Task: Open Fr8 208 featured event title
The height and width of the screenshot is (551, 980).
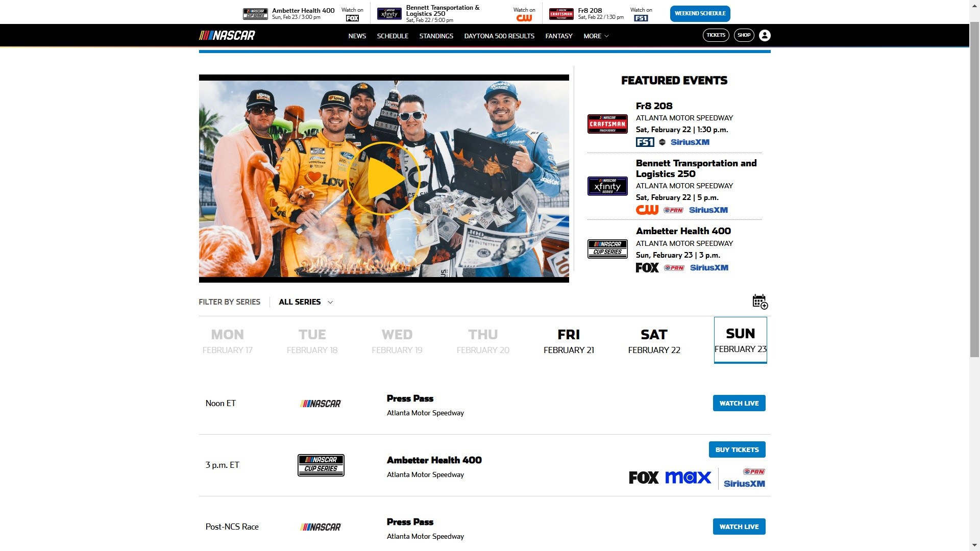Action: tap(654, 106)
